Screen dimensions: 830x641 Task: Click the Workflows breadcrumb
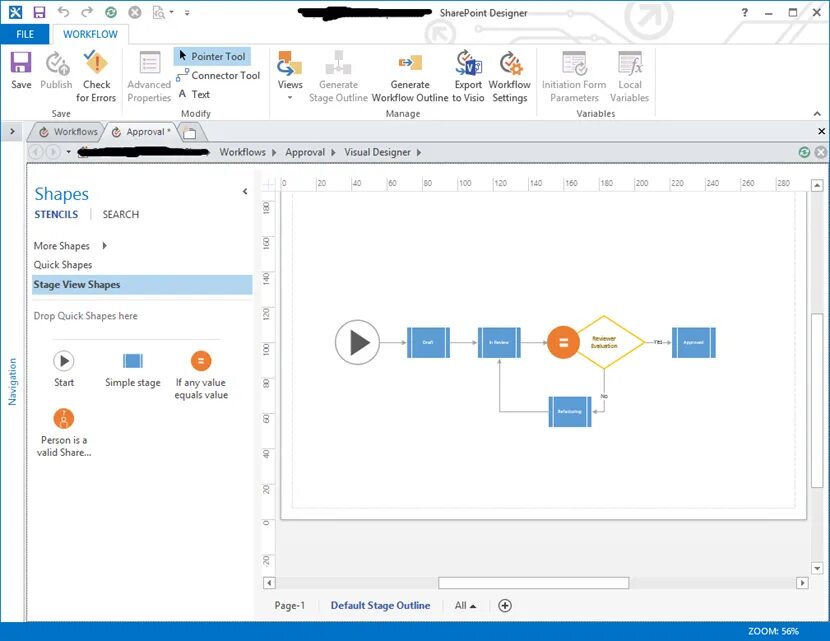coord(242,152)
